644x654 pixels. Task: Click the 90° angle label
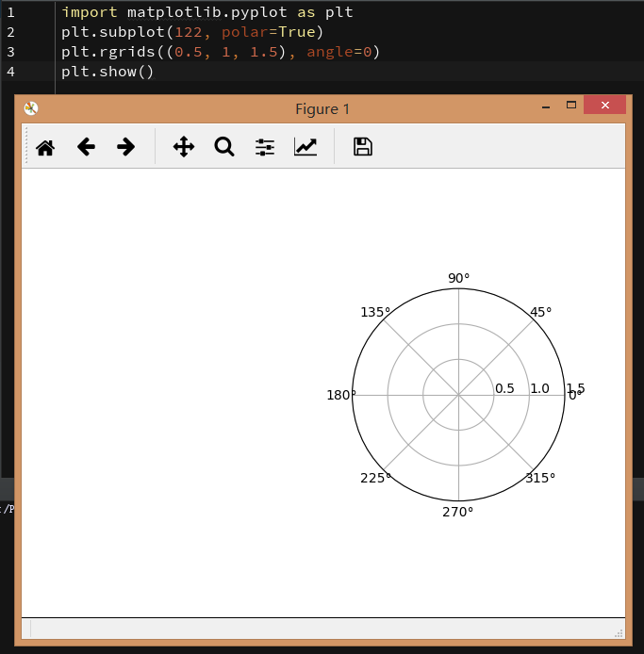pos(458,278)
